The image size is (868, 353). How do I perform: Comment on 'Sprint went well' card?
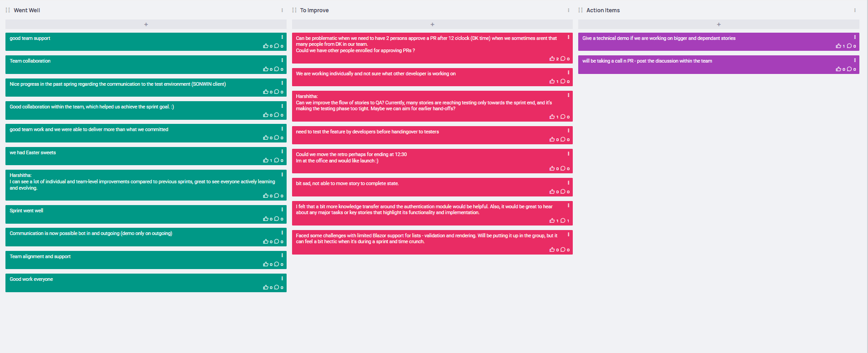pos(277,219)
